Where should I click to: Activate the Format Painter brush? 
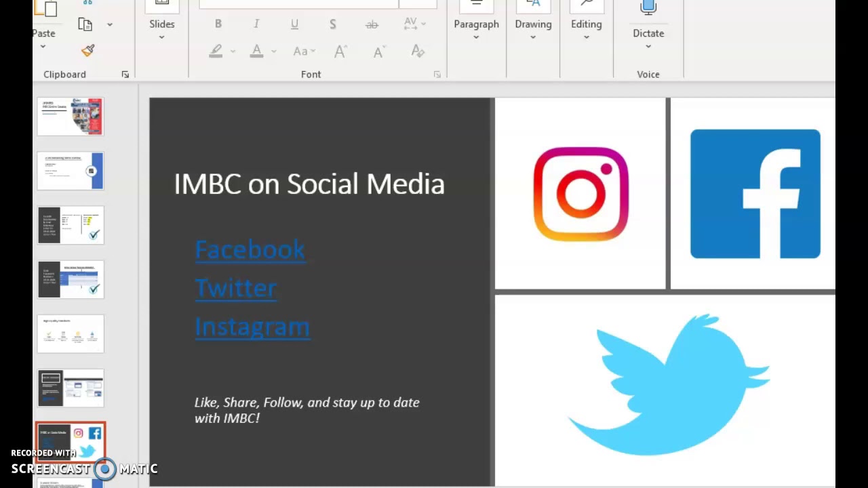tap(87, 50)
